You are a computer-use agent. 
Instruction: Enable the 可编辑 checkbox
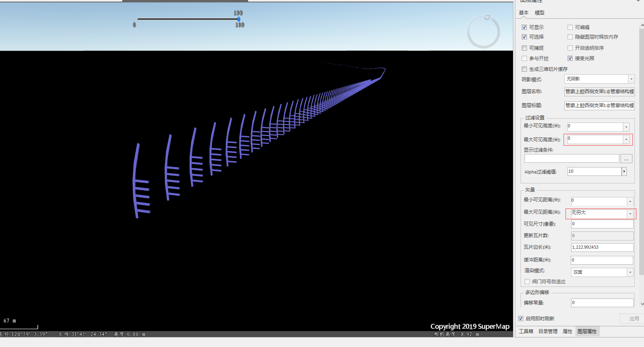click(x=570, y=27)
